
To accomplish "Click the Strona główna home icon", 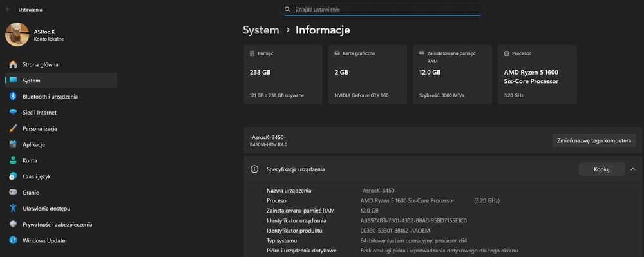I will coord(13,64).
